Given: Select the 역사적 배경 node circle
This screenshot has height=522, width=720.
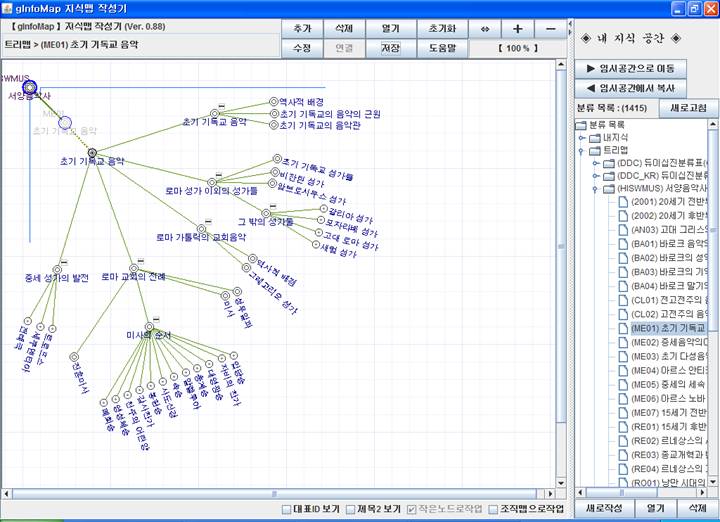Looking at the screenshot, I should click(272, 102).
